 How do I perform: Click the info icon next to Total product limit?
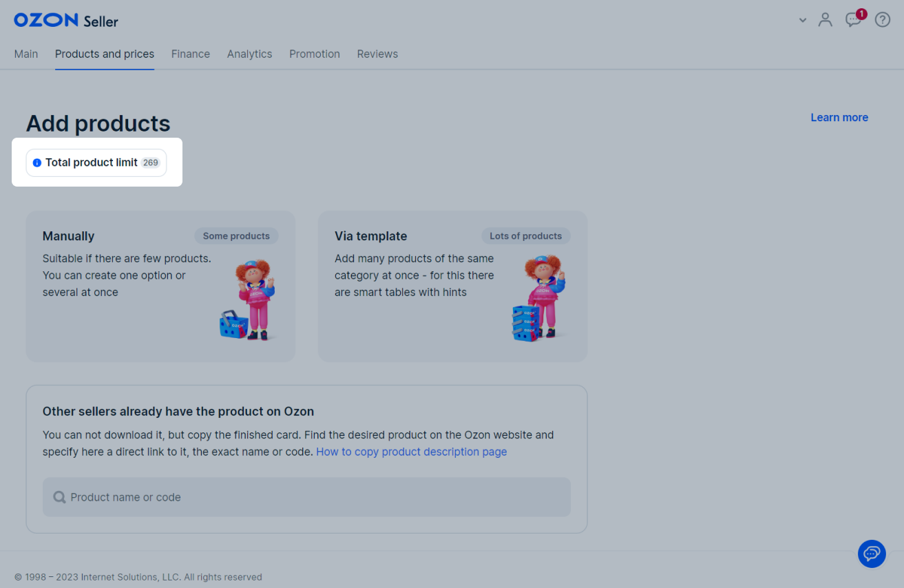tap(36, 162)
